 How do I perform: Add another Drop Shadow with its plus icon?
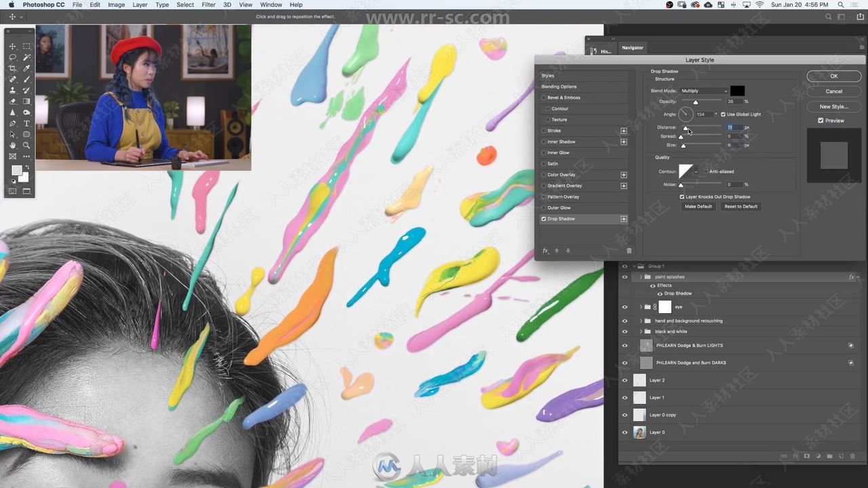click(x=624, y=219)
